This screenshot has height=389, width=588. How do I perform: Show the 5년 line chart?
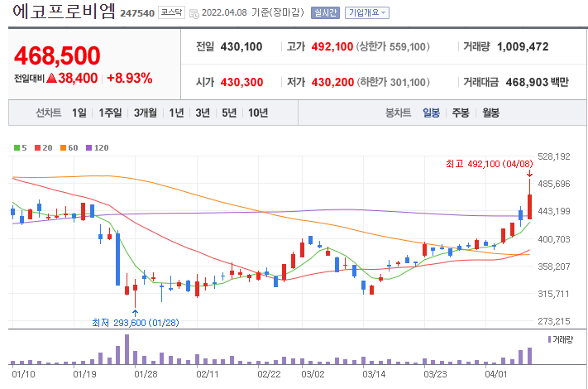coord(229,113)
